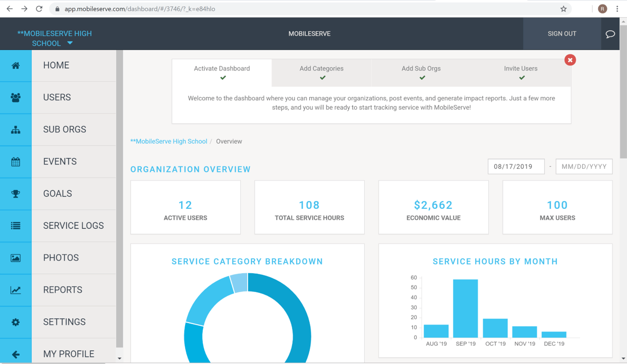Click the Sign Out button

(561, 34)
